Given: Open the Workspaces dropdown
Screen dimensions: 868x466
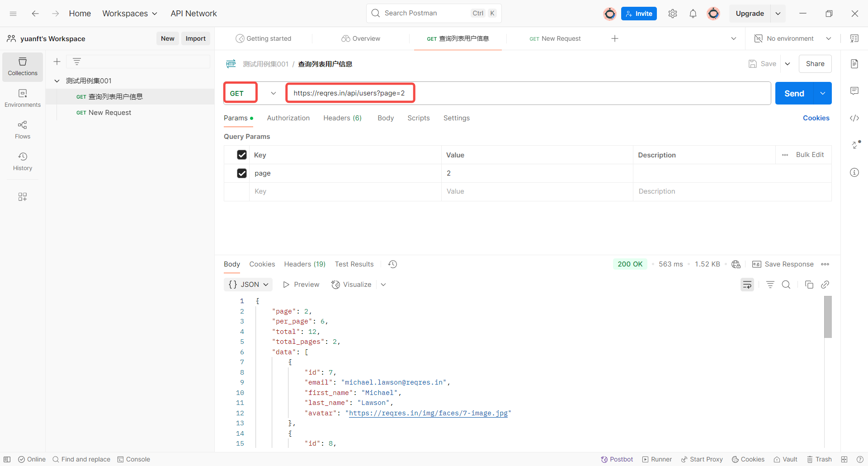Looking at the screenshot, I should [130, 14].
